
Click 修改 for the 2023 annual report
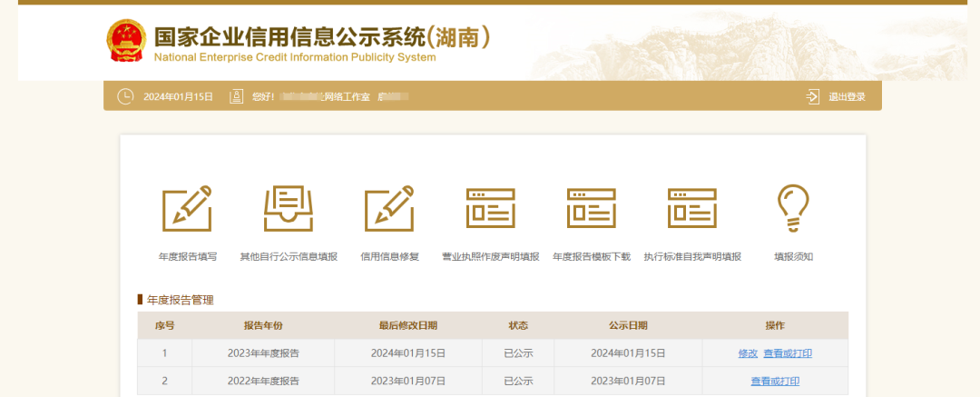(x=748, y=353)
